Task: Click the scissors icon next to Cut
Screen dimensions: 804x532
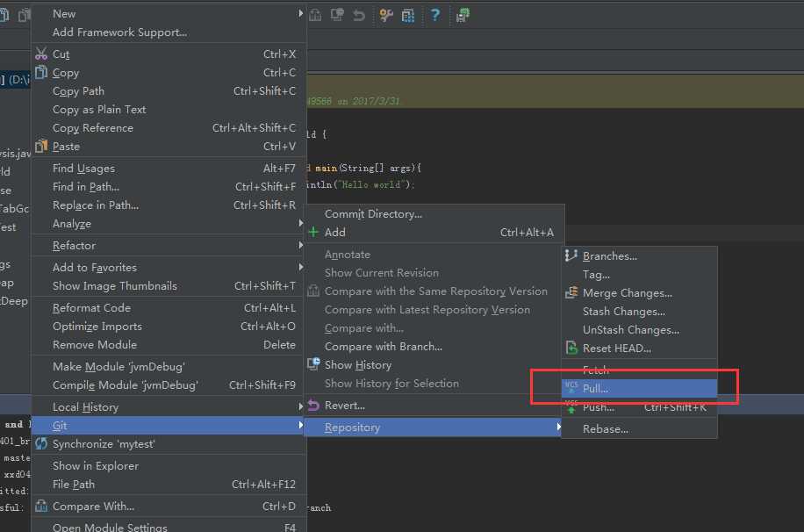Action: pos(41,54)
